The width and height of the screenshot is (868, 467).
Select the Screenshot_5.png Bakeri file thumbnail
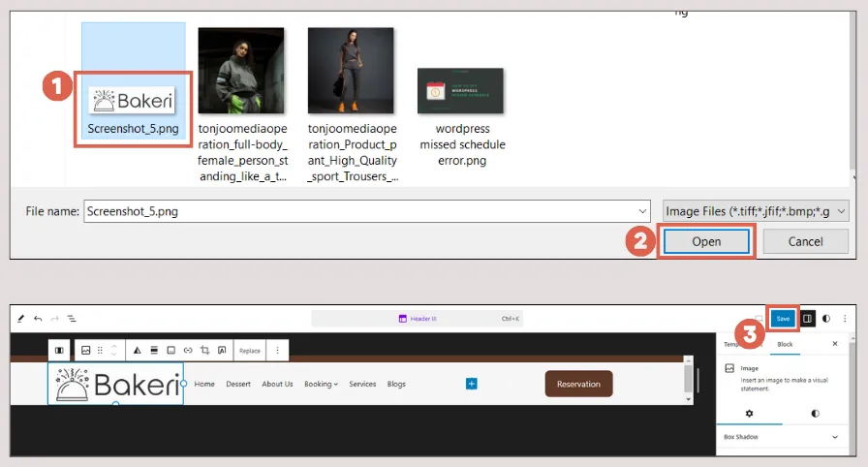coord(133,101)
